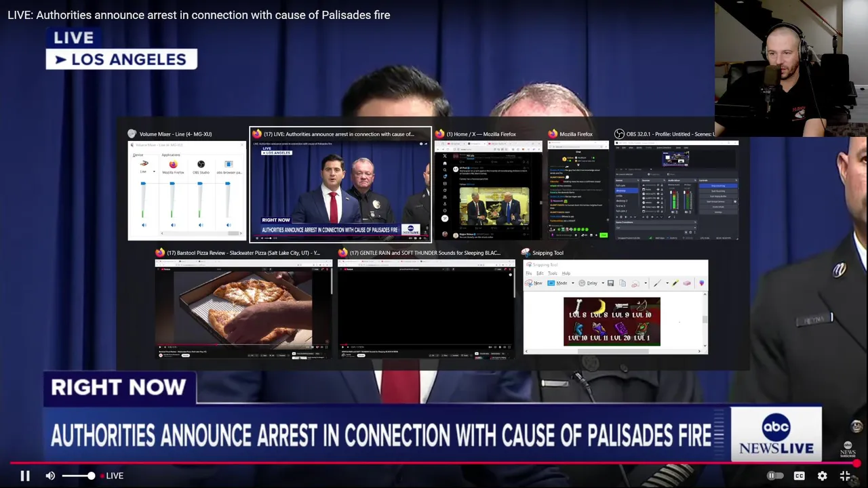This screenshot has height=488, width=868.
Task: Click the '(1) Home / X — Mozilla Firefox' title
Action: point(481,134)
